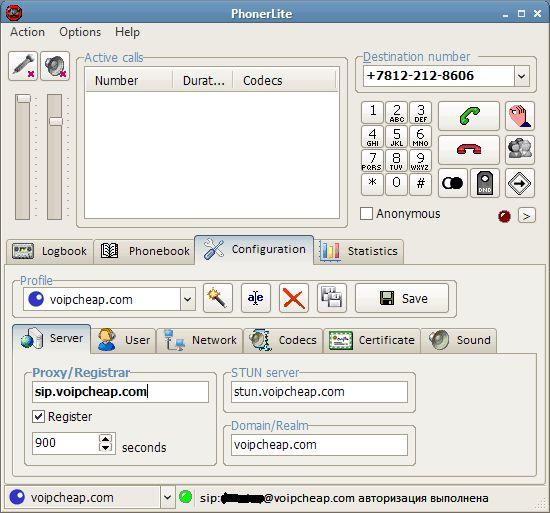Open the User sub-tab
The height and width of the screenshot is (513, 550).
[123, 340]
